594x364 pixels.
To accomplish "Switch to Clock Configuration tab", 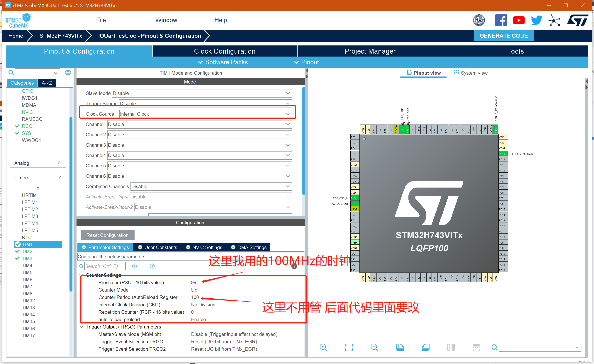I will tap(224, 51).
